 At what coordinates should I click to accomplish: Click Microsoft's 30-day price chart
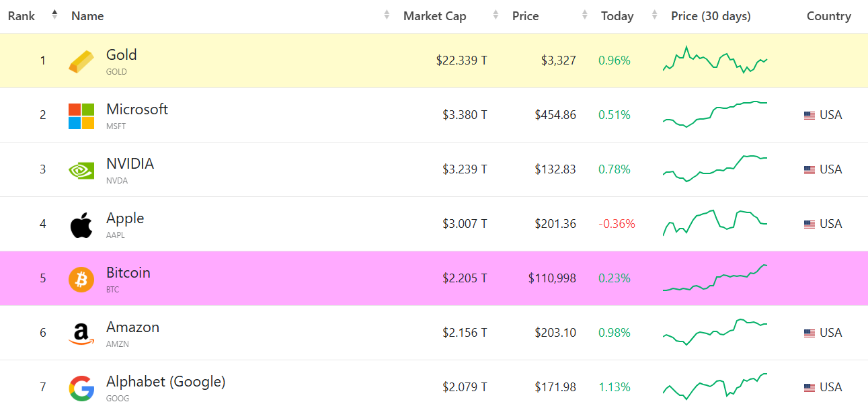coord(715,114)
